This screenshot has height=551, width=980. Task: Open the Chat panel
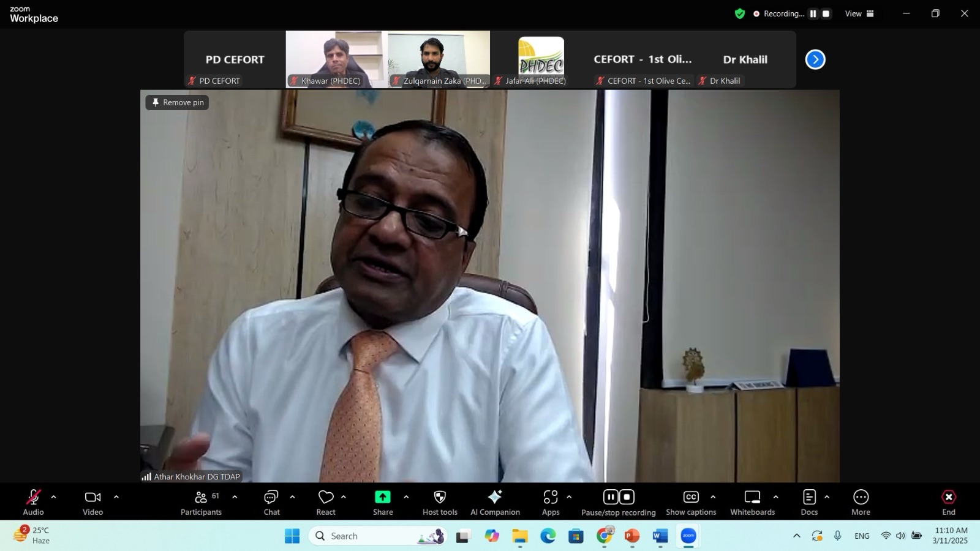point(271,502)
